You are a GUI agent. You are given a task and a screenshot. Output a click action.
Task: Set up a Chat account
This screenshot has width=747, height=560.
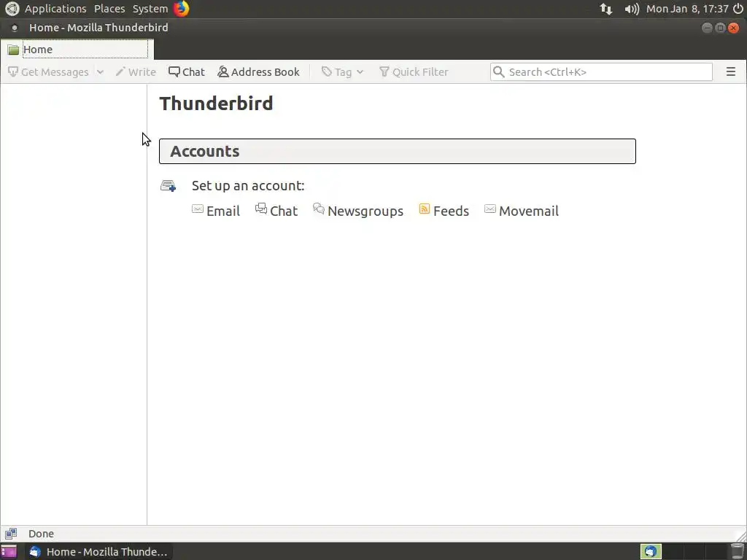(276, 211)
